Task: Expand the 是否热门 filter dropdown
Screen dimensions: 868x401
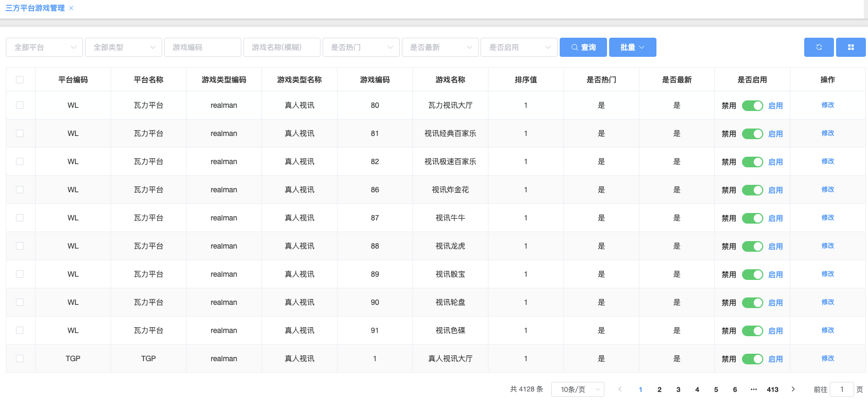Action: pyautogui.click(x=361, y=47)
